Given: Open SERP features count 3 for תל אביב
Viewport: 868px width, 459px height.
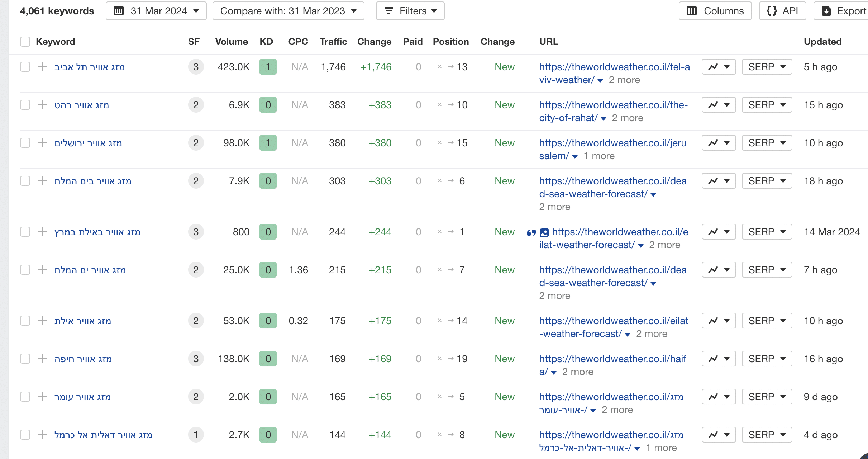Looking at the screenshot, I should pyautogui.click(x=196, y=67).
